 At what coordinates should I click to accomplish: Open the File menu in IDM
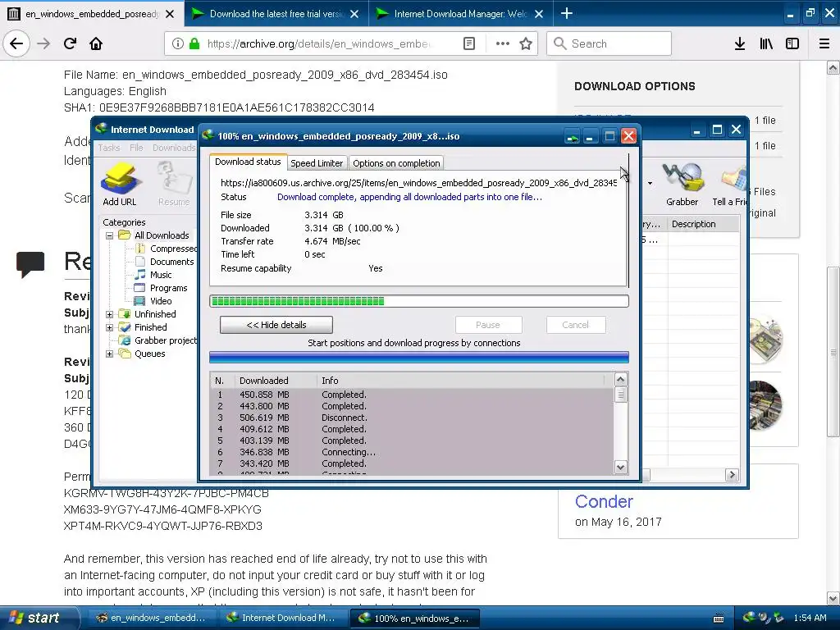(136, 148)
